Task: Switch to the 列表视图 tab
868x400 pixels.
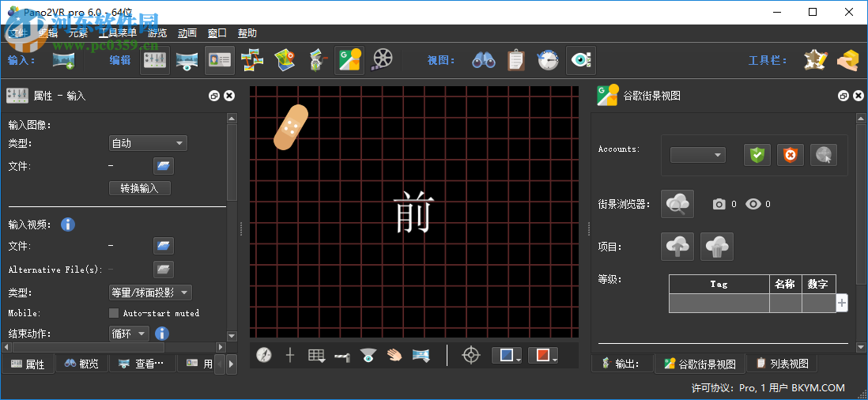Action: (783, 364)
